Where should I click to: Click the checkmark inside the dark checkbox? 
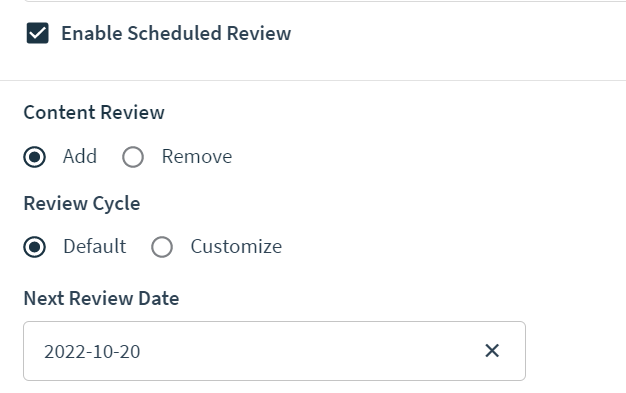38,33
